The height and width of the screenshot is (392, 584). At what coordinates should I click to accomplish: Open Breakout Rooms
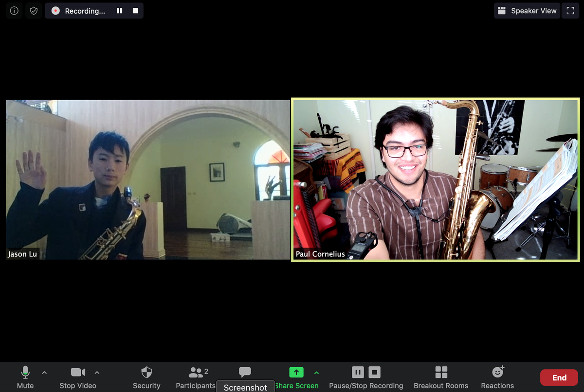coord(441,378)
